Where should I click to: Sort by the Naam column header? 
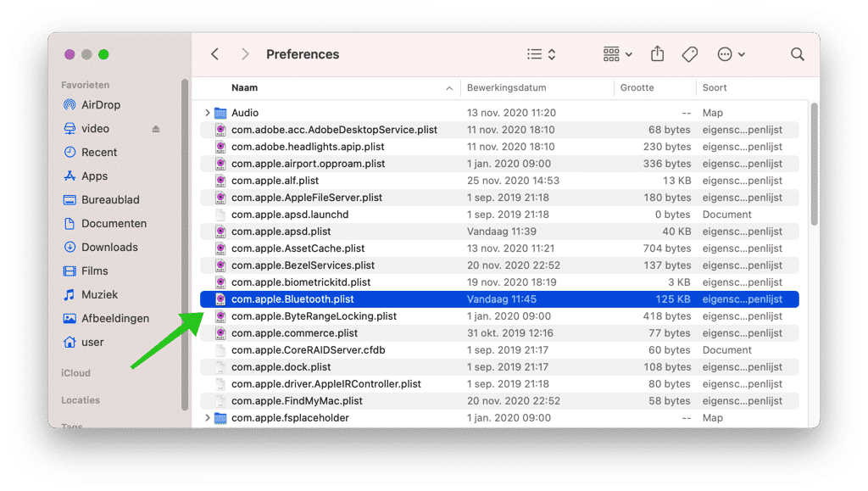[245, 87]
